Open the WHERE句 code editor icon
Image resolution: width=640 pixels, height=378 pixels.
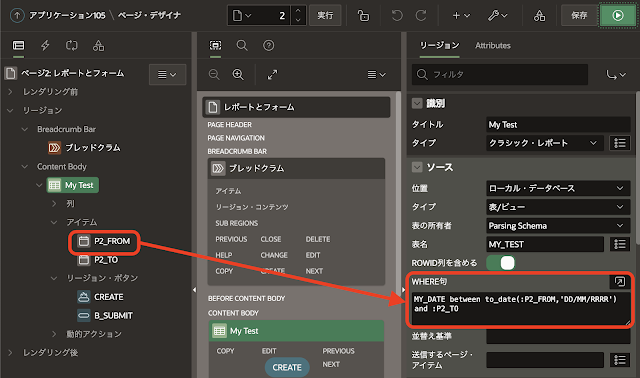click(620, 282)
